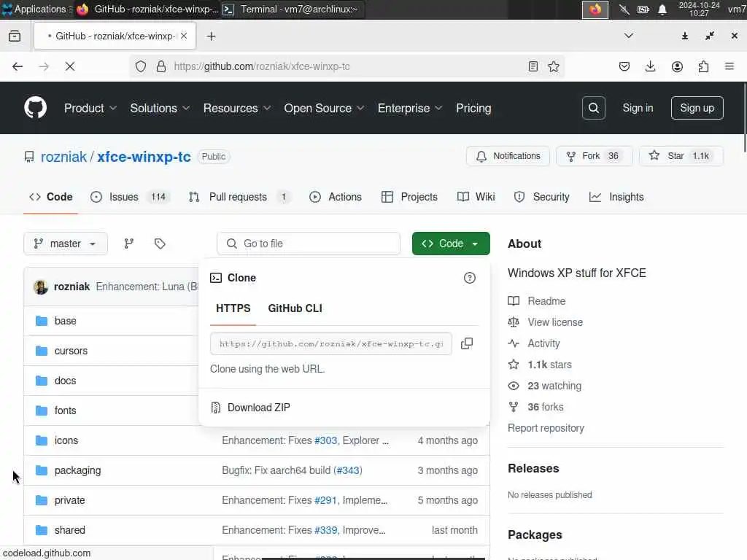Open the Readme link in About

(x=546, y=301)
